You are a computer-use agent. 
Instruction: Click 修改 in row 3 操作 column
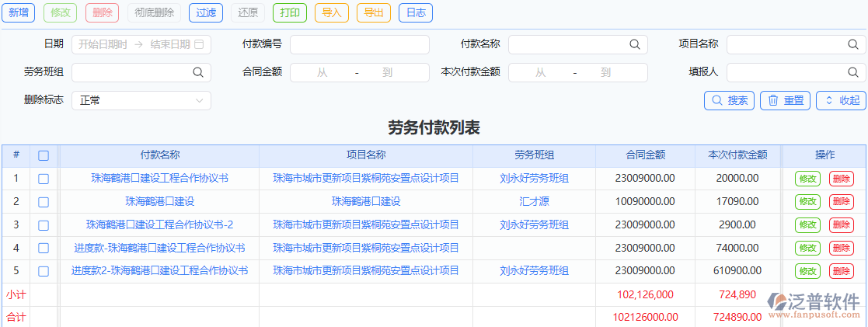pyautogui.click(x=807, y=225)
